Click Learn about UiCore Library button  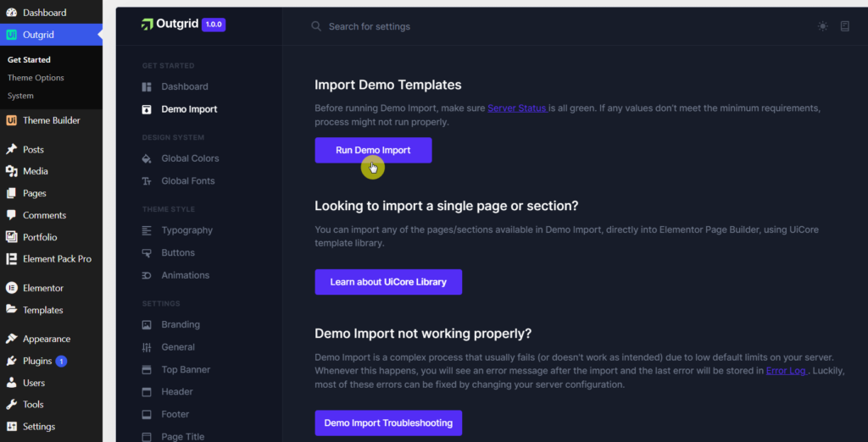(x=388, y=282)
